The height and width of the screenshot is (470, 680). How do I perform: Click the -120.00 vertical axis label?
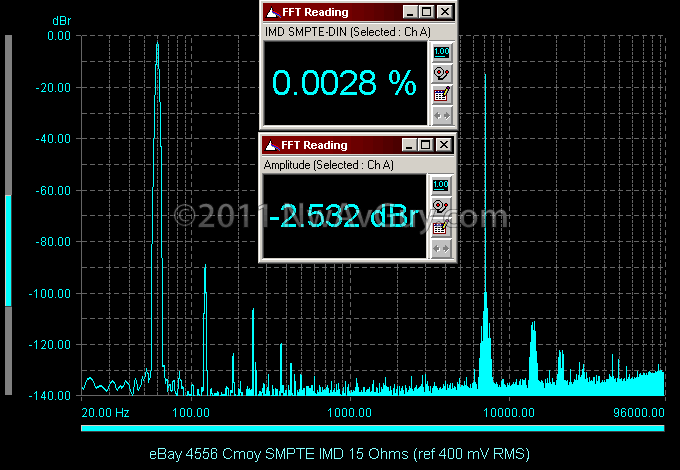tap(49, 345)
